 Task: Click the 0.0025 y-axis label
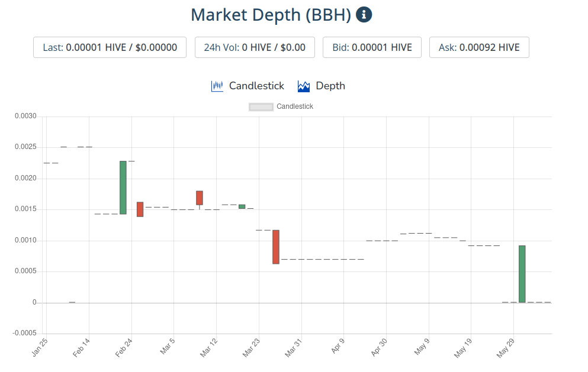tap(25, 147)
